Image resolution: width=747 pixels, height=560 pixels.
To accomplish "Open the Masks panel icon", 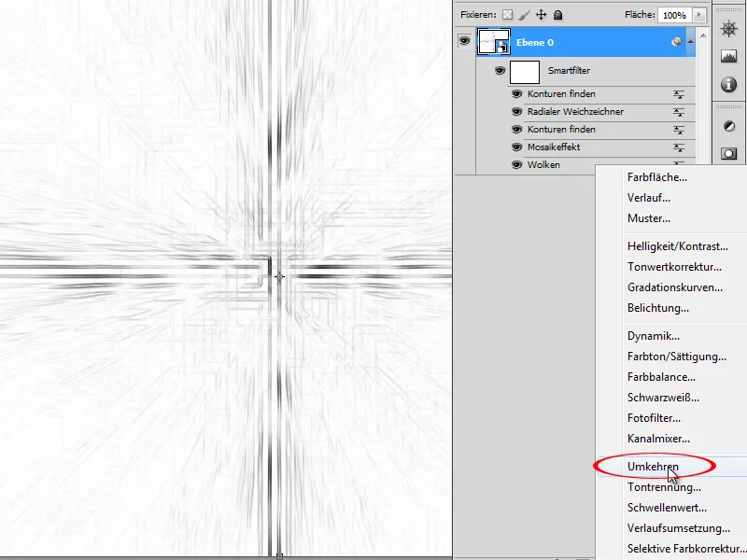I will (728, 153).
